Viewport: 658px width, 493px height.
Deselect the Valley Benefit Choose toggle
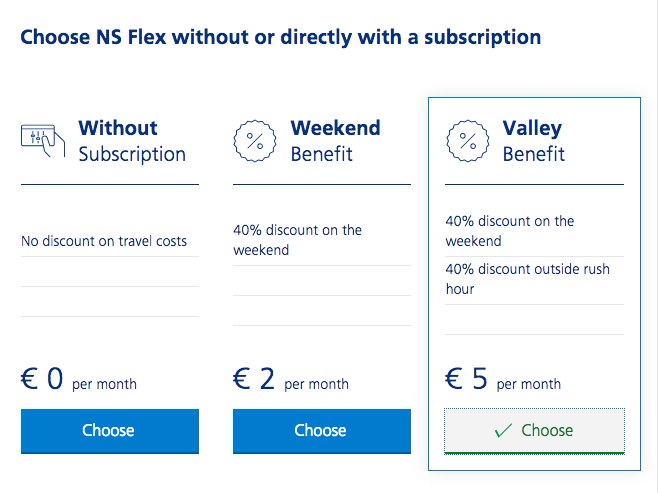click(x=534, y=431)
